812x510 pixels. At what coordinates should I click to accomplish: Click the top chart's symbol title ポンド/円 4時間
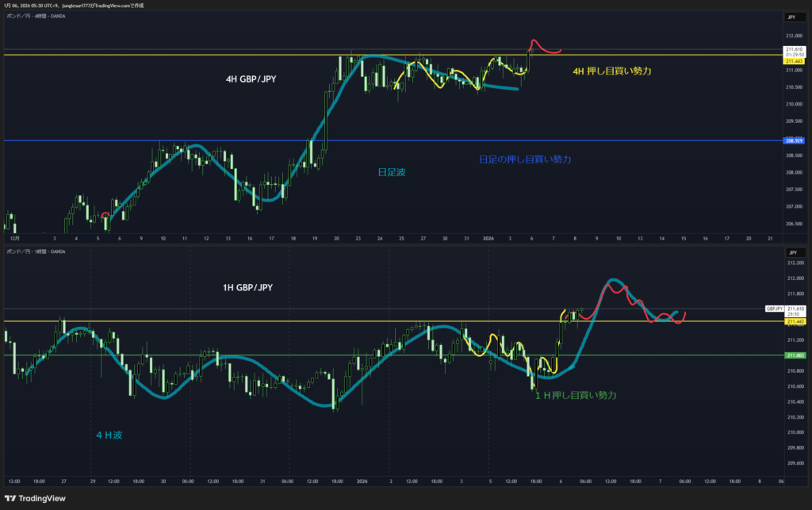(36, 17)
